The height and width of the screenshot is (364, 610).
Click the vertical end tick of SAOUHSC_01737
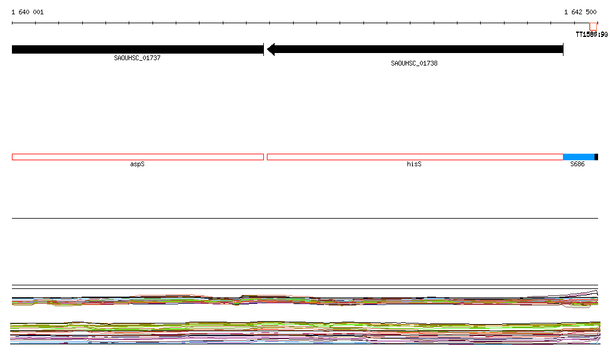tap(263, 49)
